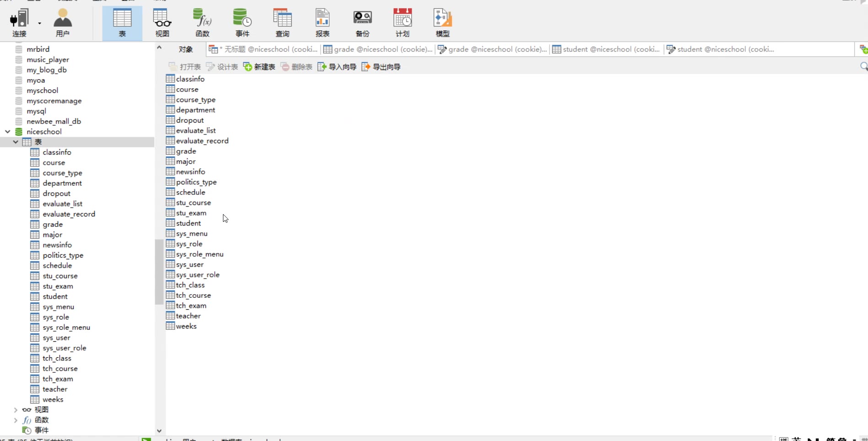Select the mysql database in the tree
The image size is (868, 441).
pyautogui.click(x=36, y=111)
